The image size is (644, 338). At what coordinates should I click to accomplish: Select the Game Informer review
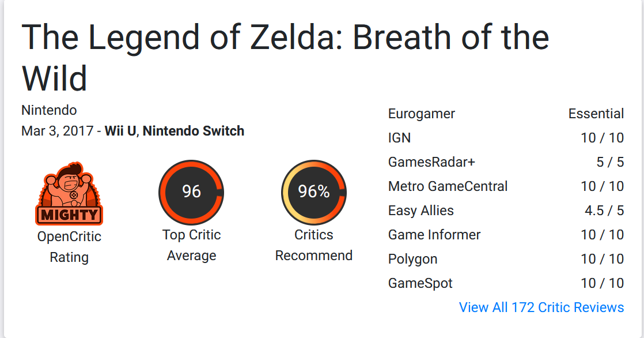[x=434, y=235]
